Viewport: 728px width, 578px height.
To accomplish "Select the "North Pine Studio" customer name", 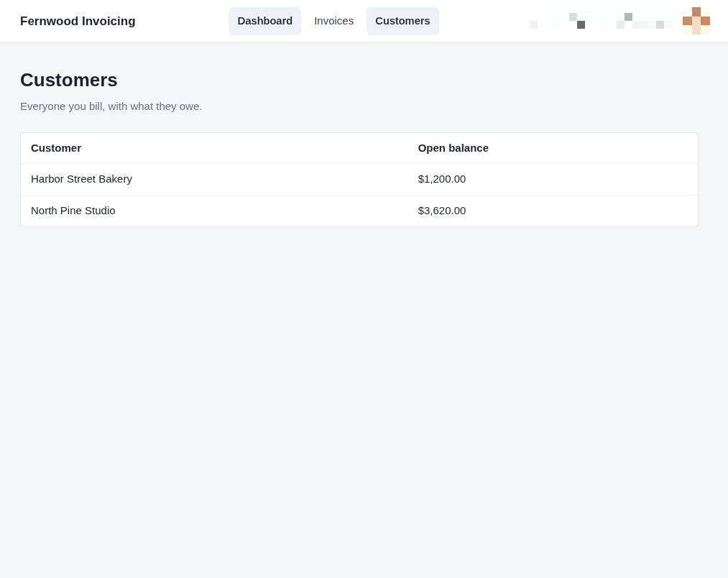I will (x=73, y=211).
